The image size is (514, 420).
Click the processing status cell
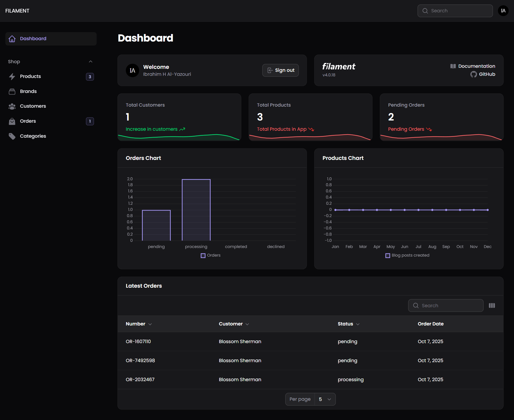click(x=351, y=380)
